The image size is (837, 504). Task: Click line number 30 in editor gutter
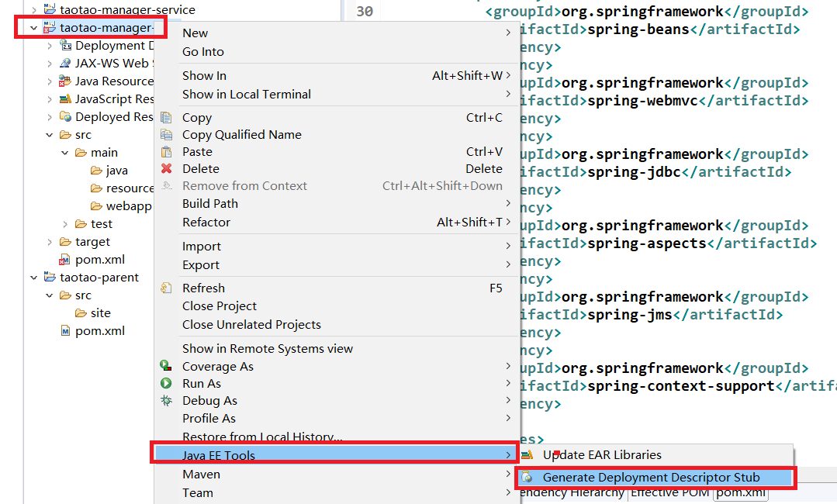pos(365,11)
